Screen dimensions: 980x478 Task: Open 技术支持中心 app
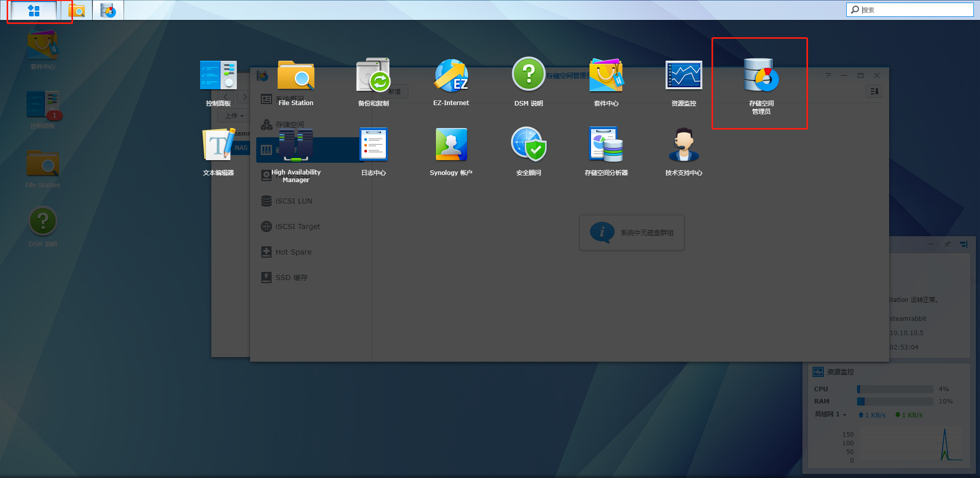pos(684,152)
